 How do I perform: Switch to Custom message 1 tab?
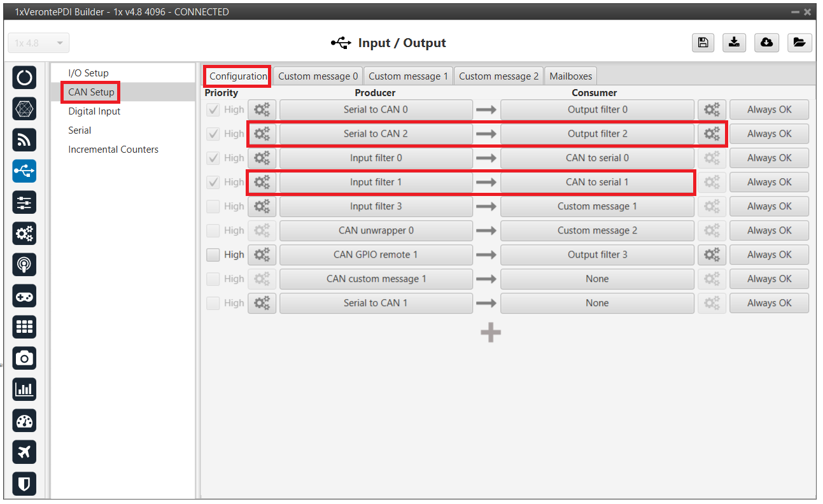point(408,76)
